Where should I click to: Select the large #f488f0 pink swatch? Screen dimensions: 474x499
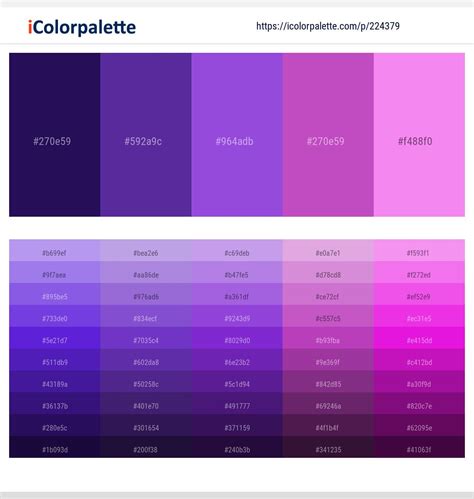[419, 135]
